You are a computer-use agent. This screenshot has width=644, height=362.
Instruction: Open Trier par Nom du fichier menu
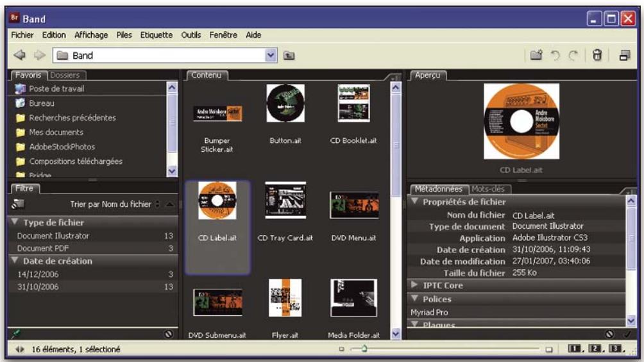tap(115, 204)
